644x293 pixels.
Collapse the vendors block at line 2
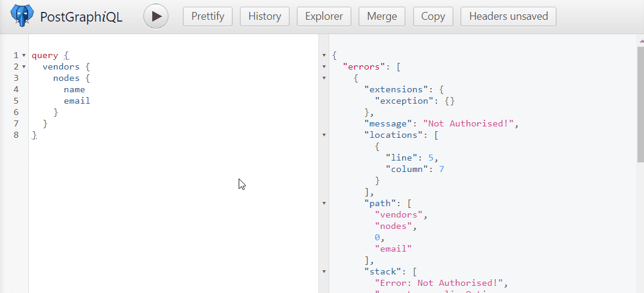24,67
